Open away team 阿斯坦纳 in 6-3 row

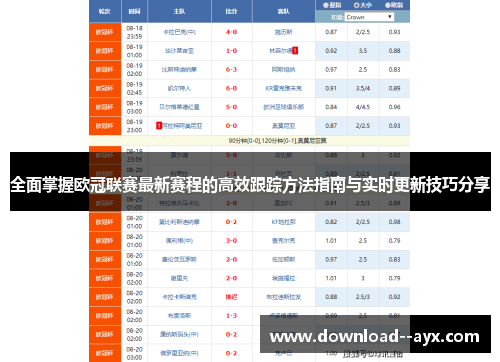(x=284, y=69)
